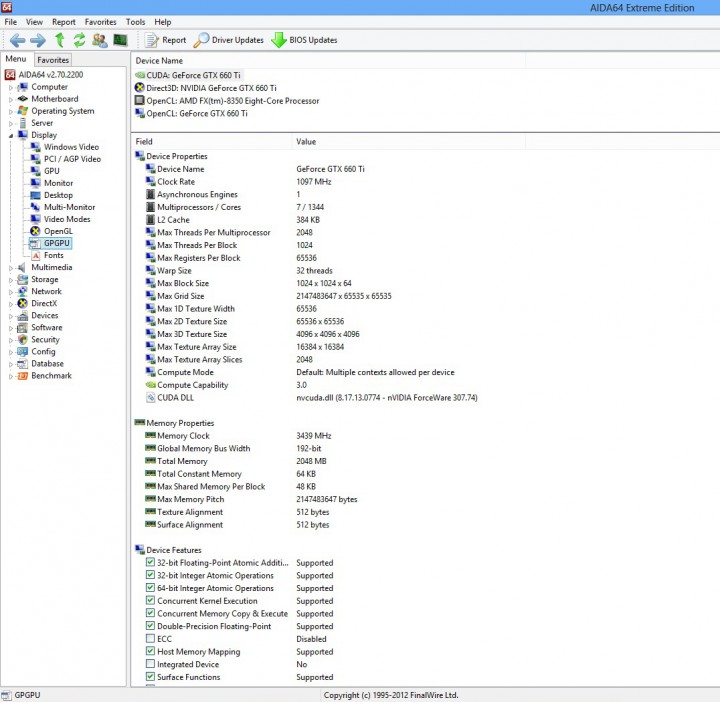Viewport: 720px width, 702px height.
Task: Refresh the page with green arrows icon
Action: (x=79, y=40)
